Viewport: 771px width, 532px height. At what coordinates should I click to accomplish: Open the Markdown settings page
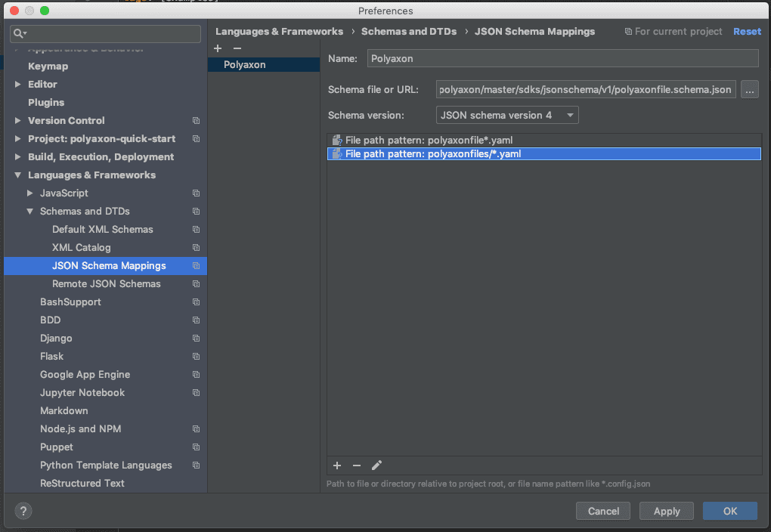(64, 411)
